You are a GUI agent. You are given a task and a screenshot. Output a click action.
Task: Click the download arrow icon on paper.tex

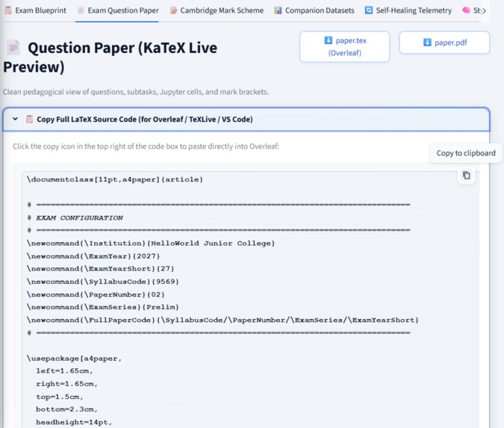pos(329,40)
